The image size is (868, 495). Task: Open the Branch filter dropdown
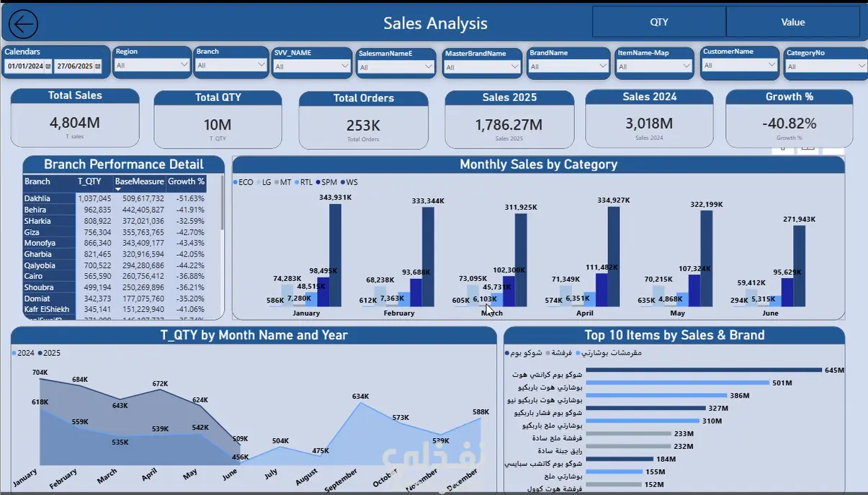(231, 65)
